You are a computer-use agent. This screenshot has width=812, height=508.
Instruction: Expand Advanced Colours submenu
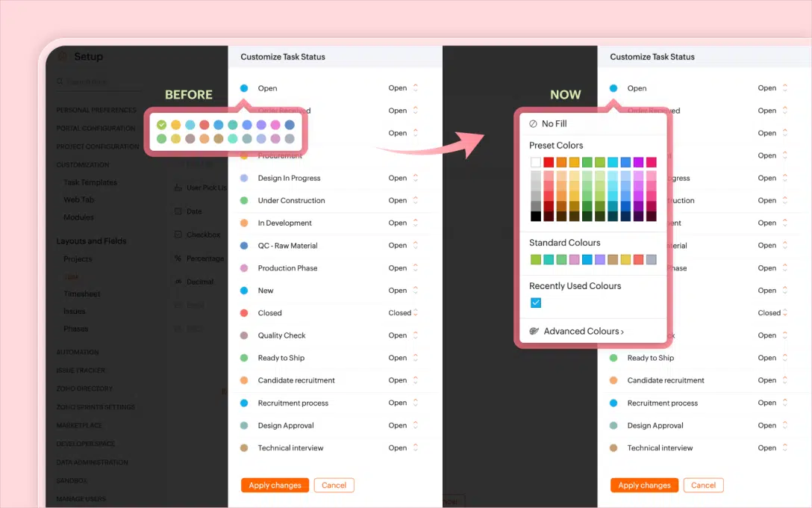coord(583,331)
